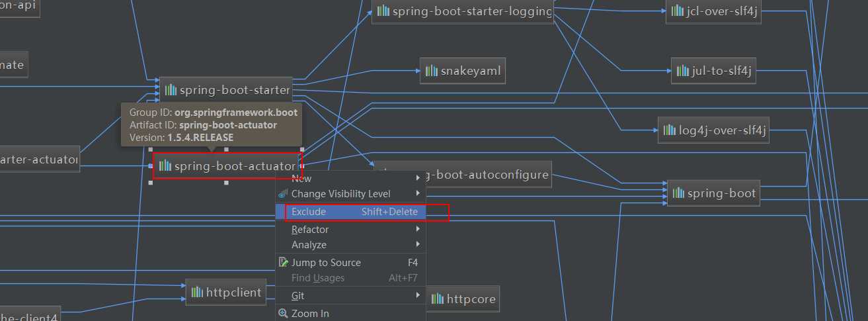This screenshot has height=321, width=868.
Task: Click Version 1.5.4.RELEASE tooltip text
Action: pyautogui.click(x=181, y=138)
